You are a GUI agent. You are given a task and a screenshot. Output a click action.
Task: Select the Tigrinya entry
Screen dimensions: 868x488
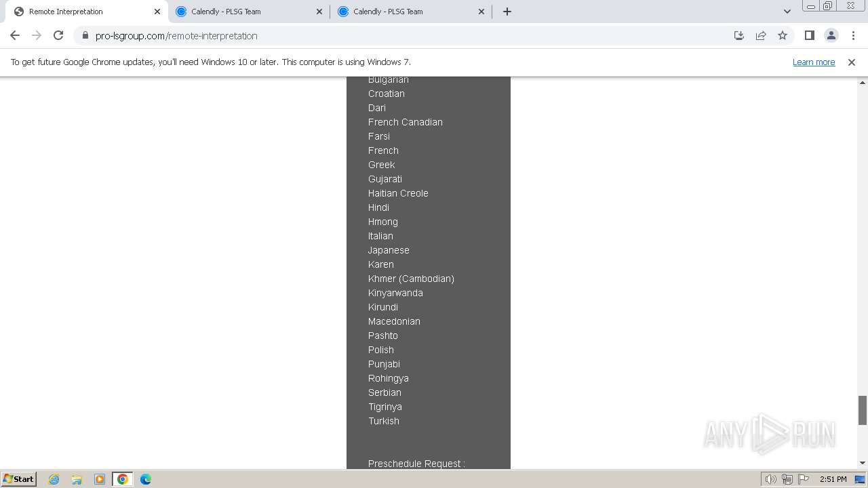tap(385, 407)
